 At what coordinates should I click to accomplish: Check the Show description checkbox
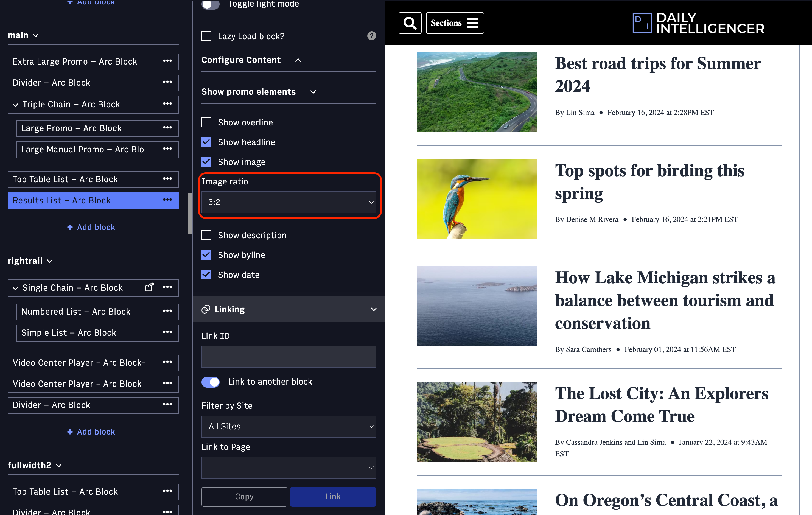tap(206, 235)
